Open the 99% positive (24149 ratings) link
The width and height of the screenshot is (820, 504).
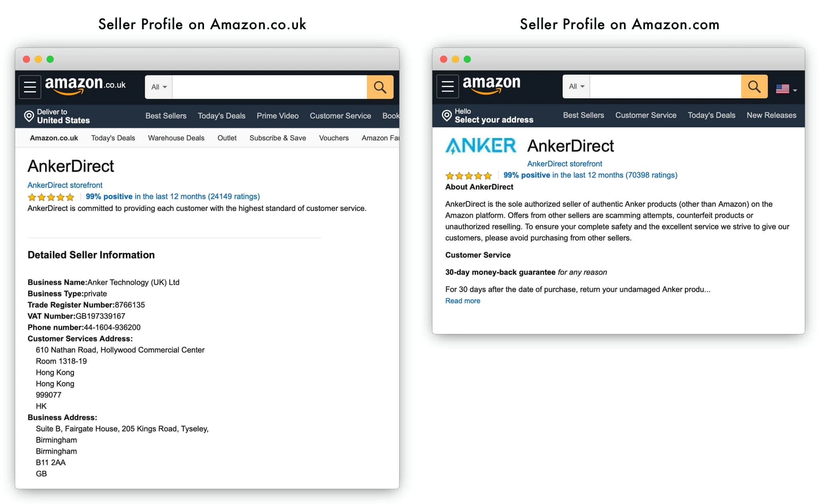tap(173, 196)
